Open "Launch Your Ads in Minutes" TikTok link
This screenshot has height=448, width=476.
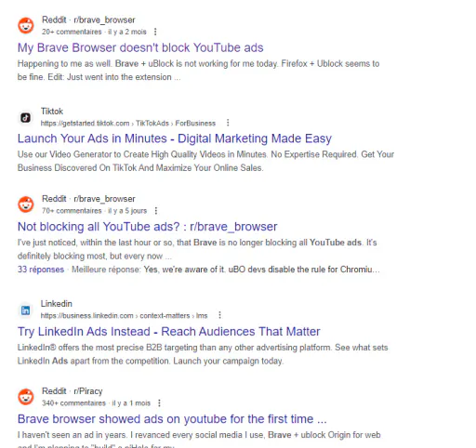[x=175, y=138]
